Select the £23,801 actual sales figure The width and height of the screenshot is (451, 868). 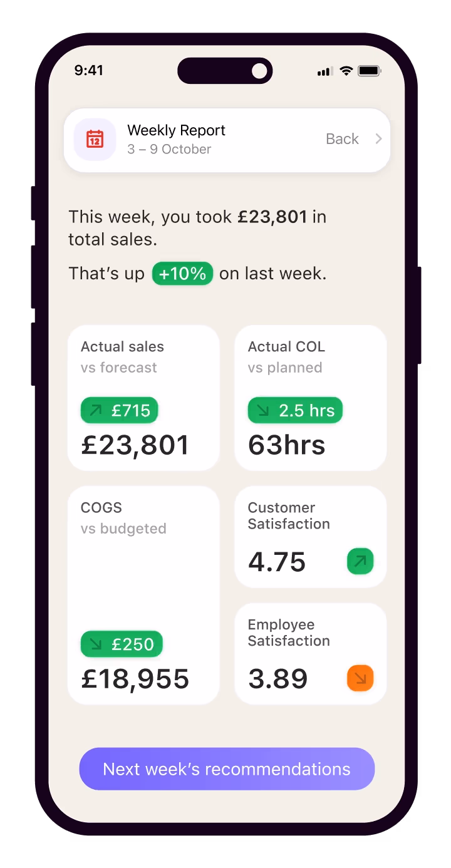pos(135,445)
